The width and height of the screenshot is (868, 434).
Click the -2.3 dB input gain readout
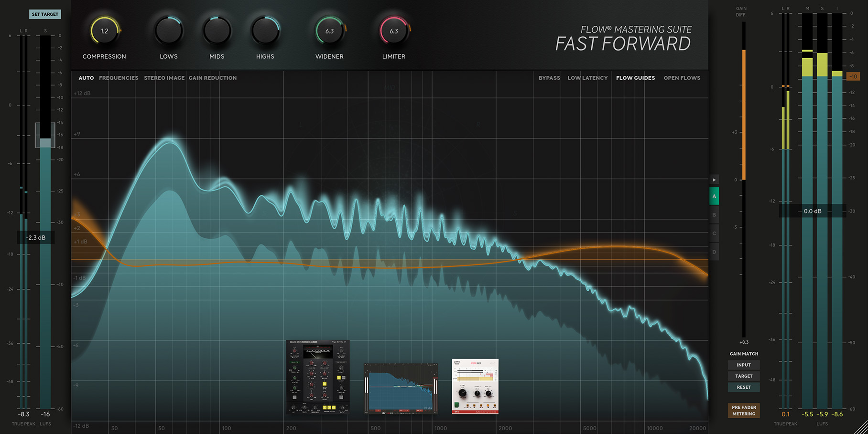36,238
